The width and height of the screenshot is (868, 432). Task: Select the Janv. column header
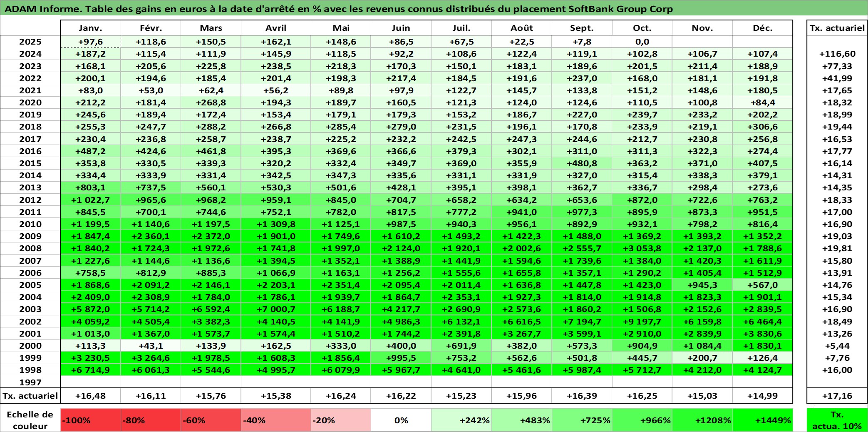click(x=90, y=28)
